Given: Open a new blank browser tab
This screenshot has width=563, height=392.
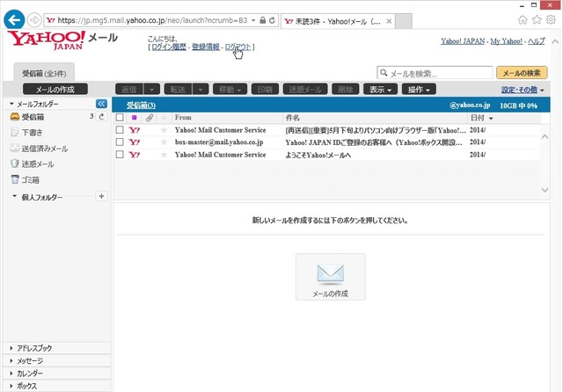Looking at the screenshot, I should [x=404, y=21].
